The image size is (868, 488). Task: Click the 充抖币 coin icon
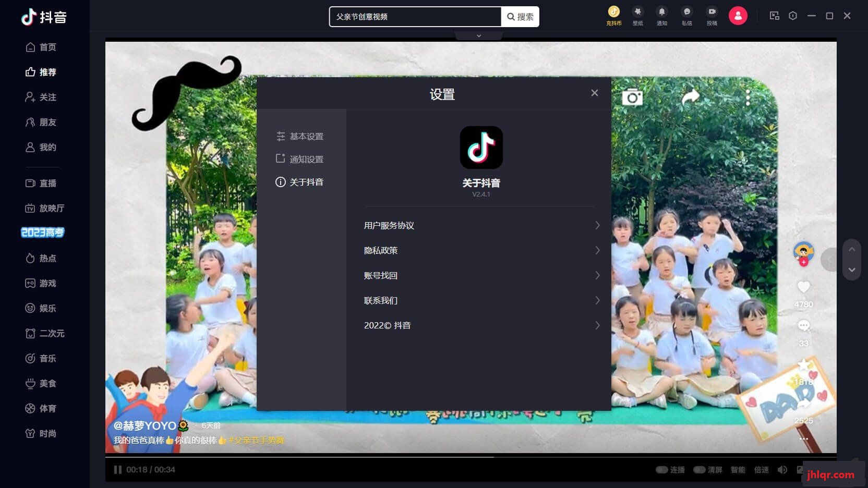click(613, 11)
